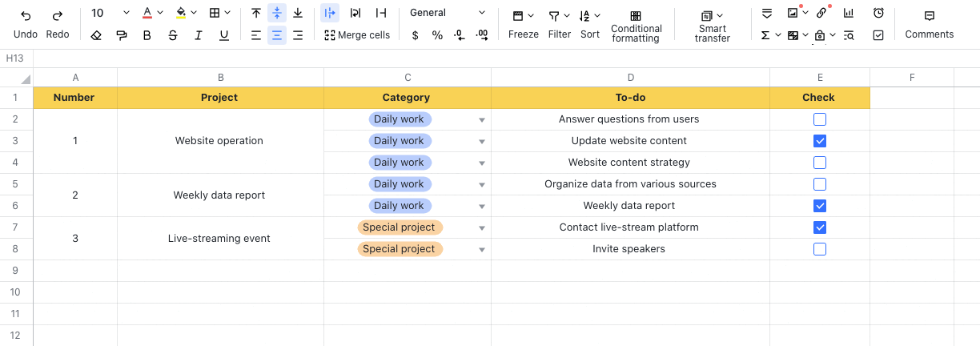Viewport: 980px width, 346px height.
Task: Open the Filter menu
Action: pyautogui.click(x=560, y=24)
